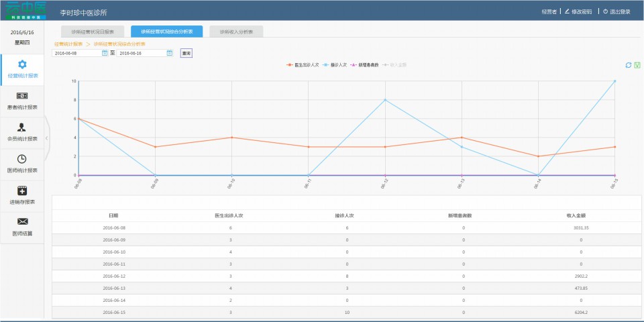The image size is (644, 322).
Task: Switch to 诊所收入分析表 tab
Action: [236, 32]
